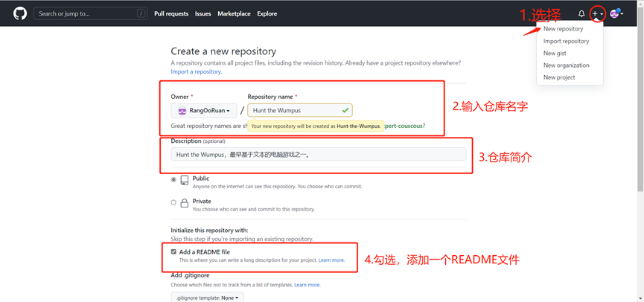Click the Repository name input field

click(x=300, y=110)
